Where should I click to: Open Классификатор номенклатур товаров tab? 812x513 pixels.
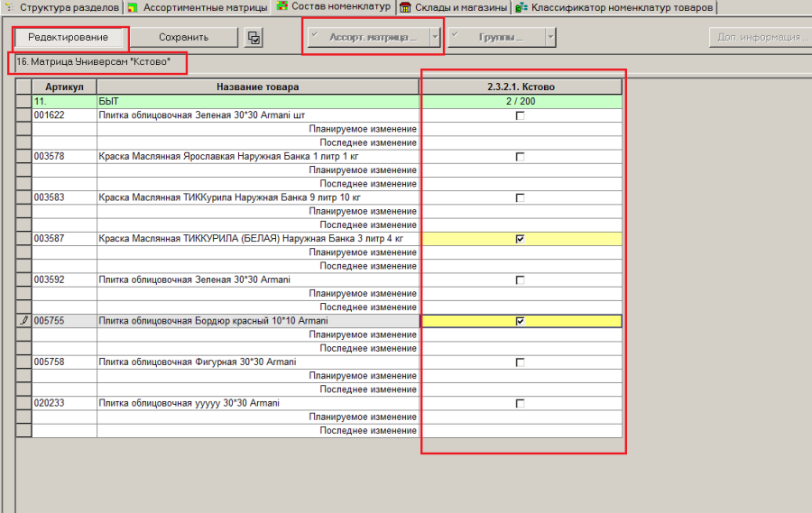[x=615, y=7]
